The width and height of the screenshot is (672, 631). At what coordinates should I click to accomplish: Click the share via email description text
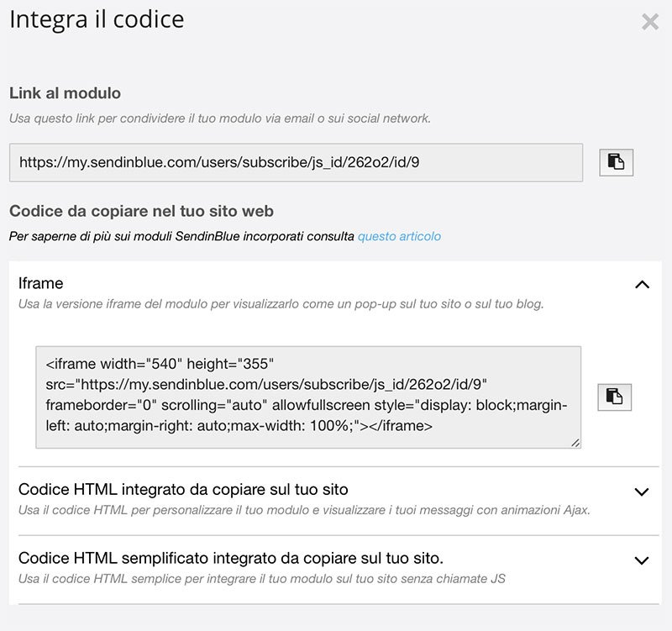point(220,118)
